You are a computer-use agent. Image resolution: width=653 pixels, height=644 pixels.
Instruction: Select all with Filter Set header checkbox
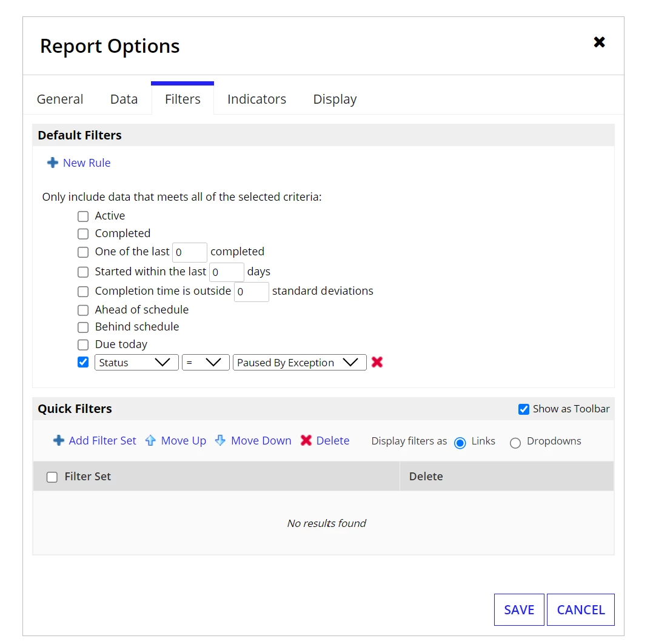tap(52, 477)
